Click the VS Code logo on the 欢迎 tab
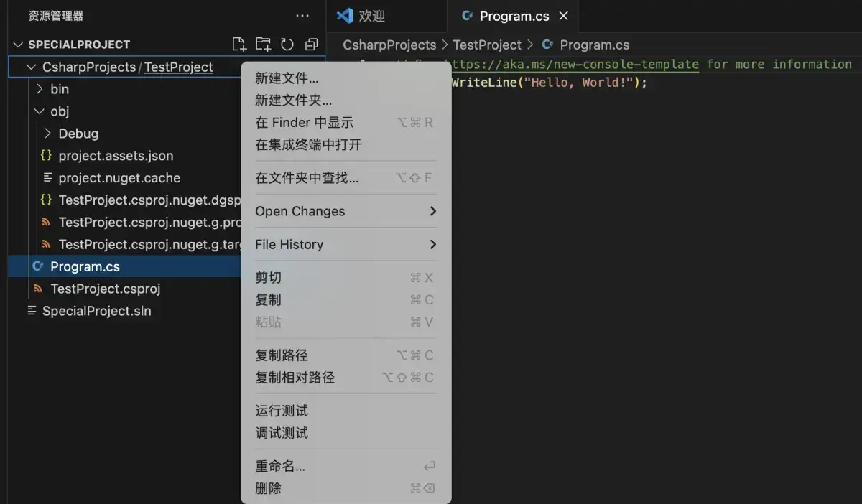 [x=345, y=16]
